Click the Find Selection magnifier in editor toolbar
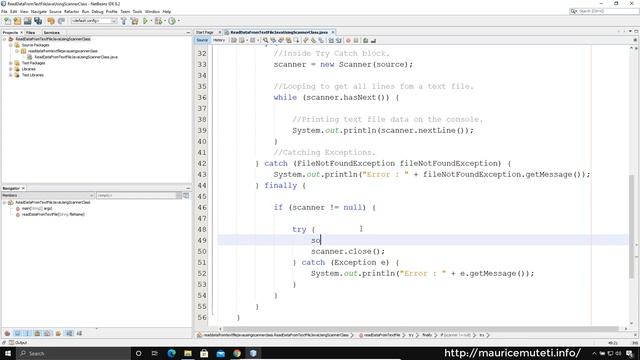 tap(266, 40)
